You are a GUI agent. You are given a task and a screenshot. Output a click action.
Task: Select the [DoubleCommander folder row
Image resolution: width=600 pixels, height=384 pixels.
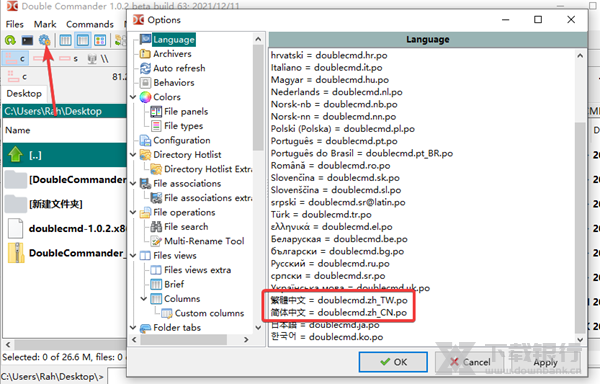[x=65, y=180]
